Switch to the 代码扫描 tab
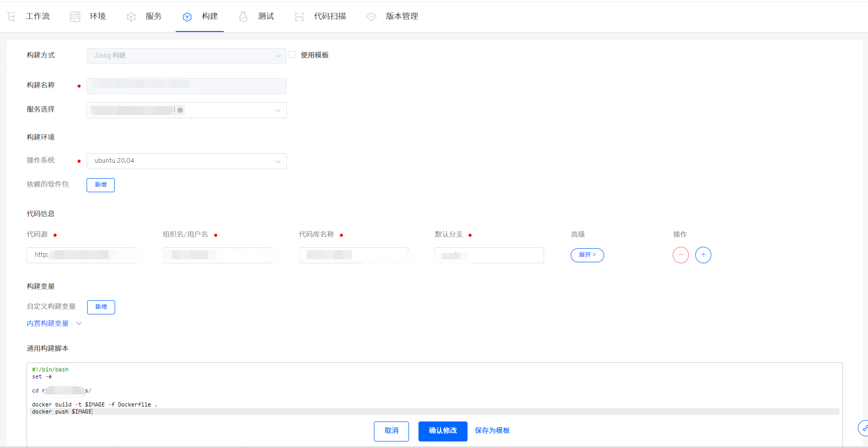The height and width of the screenshot is (448, 868). click(x=330, y=17)
